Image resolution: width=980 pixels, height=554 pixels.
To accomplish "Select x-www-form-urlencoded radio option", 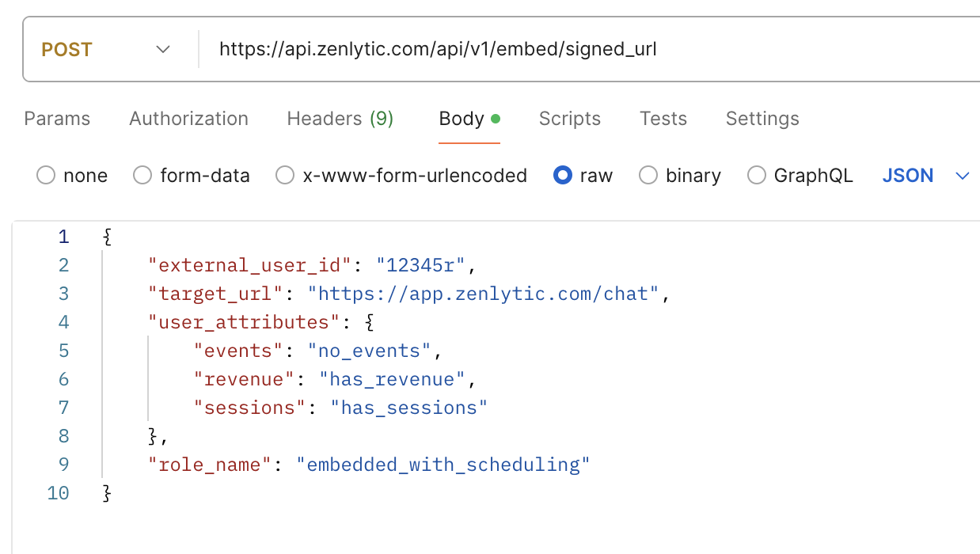I will [x=285, y=176].
